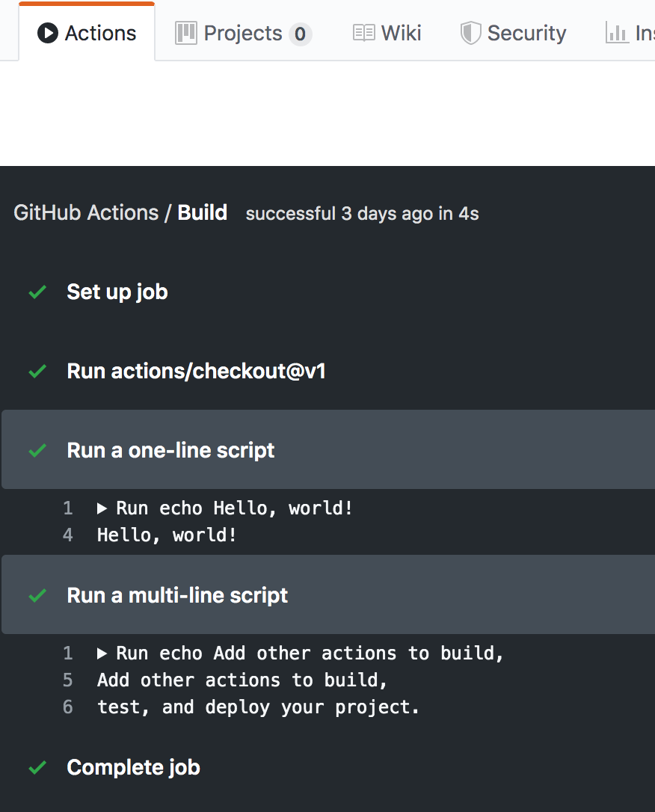Click the Projects counter badge showing 0

(x=301, y=34)
